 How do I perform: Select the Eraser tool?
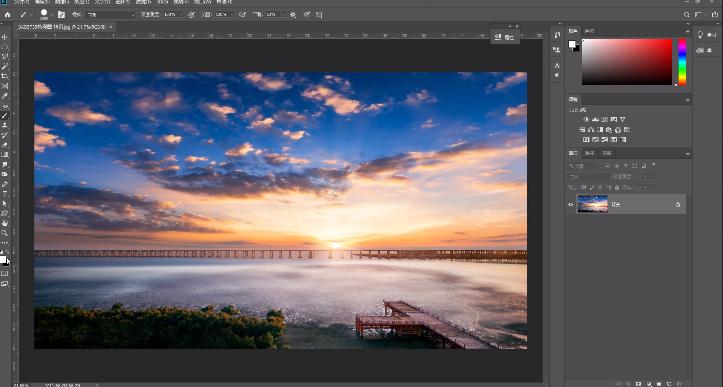(5, 145)
